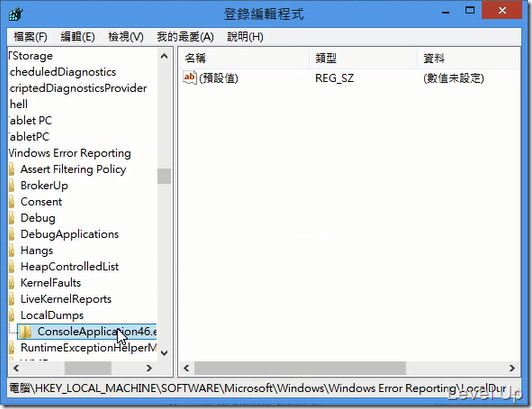Open the 我的最愛(A) menu

185,37
